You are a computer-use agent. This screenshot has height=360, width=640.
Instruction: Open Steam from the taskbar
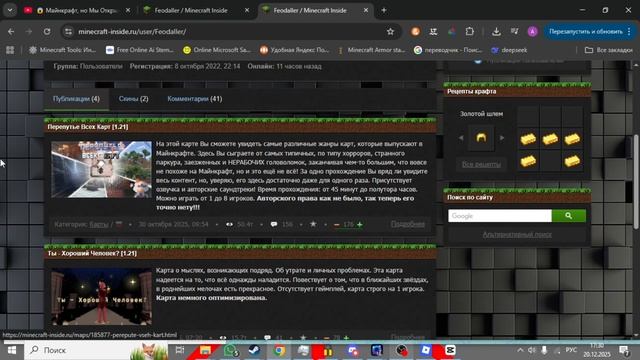click(x=254, y=350)
